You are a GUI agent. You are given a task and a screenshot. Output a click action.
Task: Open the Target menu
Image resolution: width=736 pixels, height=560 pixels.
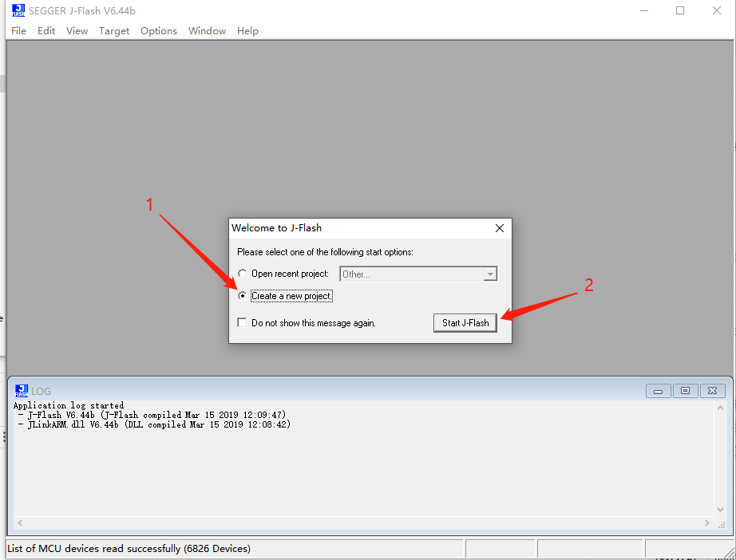click(x=114, y=31)
